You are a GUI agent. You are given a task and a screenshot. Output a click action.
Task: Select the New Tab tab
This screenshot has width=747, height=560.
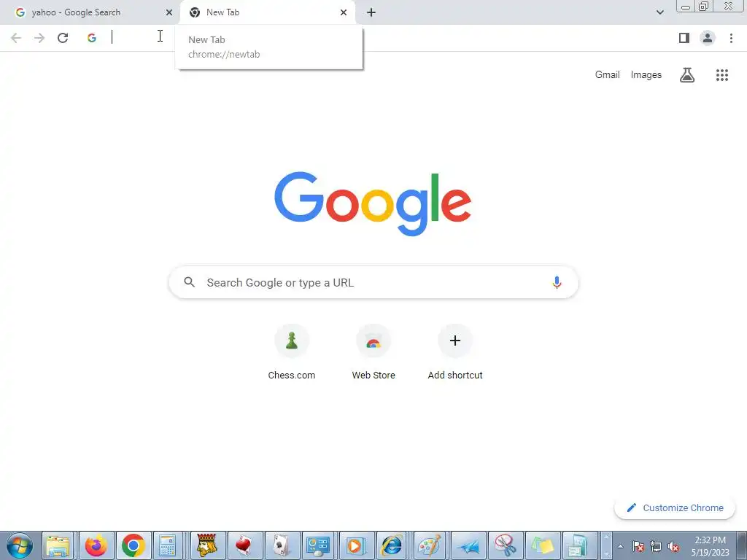pyautogui.click(x=267, y=12)
